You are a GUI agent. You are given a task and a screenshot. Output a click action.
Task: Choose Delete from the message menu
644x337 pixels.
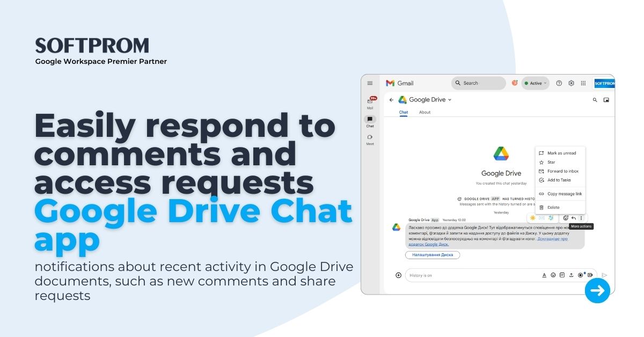(x=560, y=207)
